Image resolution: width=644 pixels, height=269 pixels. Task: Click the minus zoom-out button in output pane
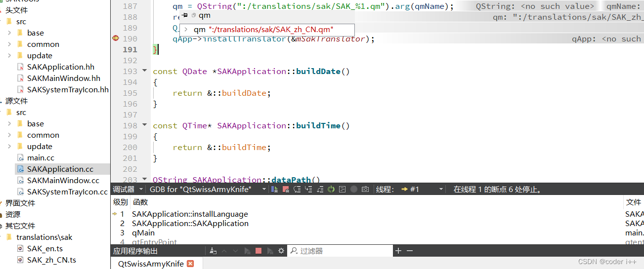click(410, 251)
